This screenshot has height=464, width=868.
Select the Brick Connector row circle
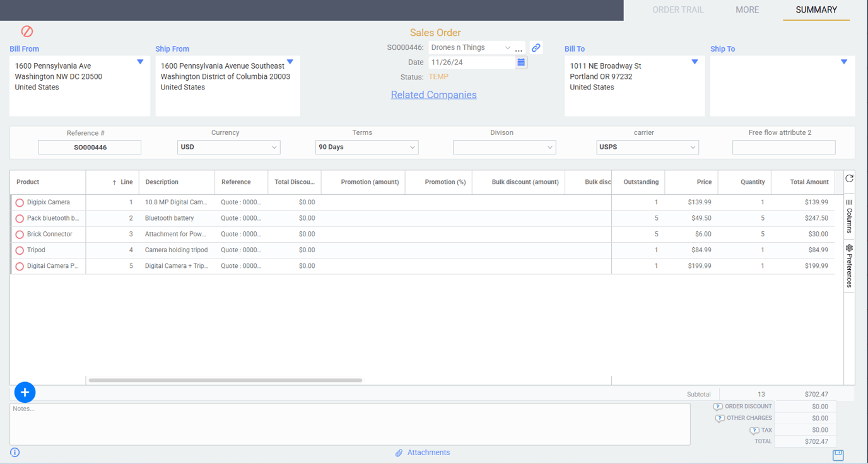point(20,235)
